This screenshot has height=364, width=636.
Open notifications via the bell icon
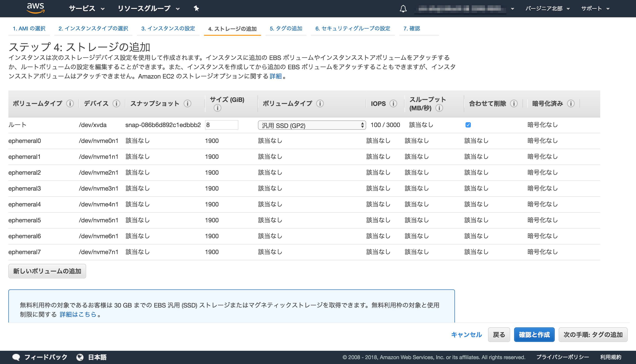[x=403, y=9]
